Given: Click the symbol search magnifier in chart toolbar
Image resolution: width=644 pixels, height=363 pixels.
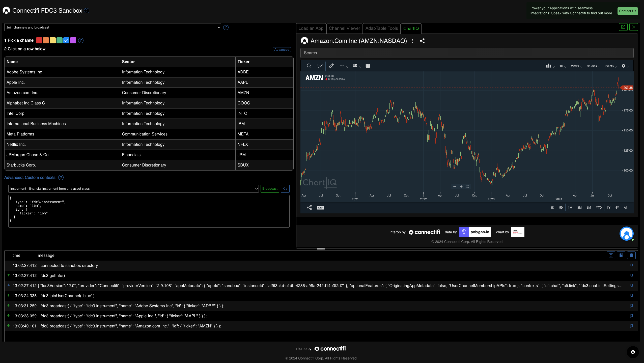Looking at the screenshot, I should pyautogui.click(x=309, y=66).
